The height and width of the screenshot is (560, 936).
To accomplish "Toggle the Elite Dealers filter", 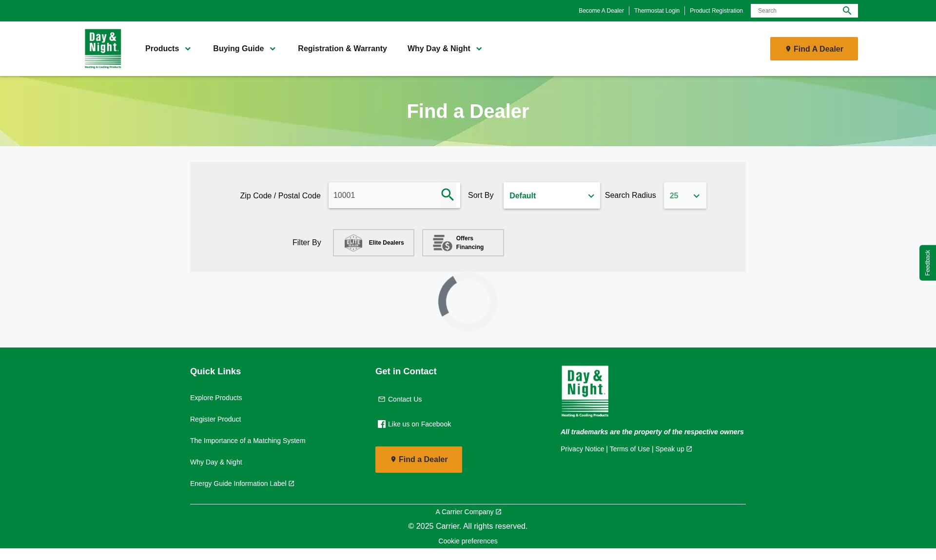I will click(373, 243).
